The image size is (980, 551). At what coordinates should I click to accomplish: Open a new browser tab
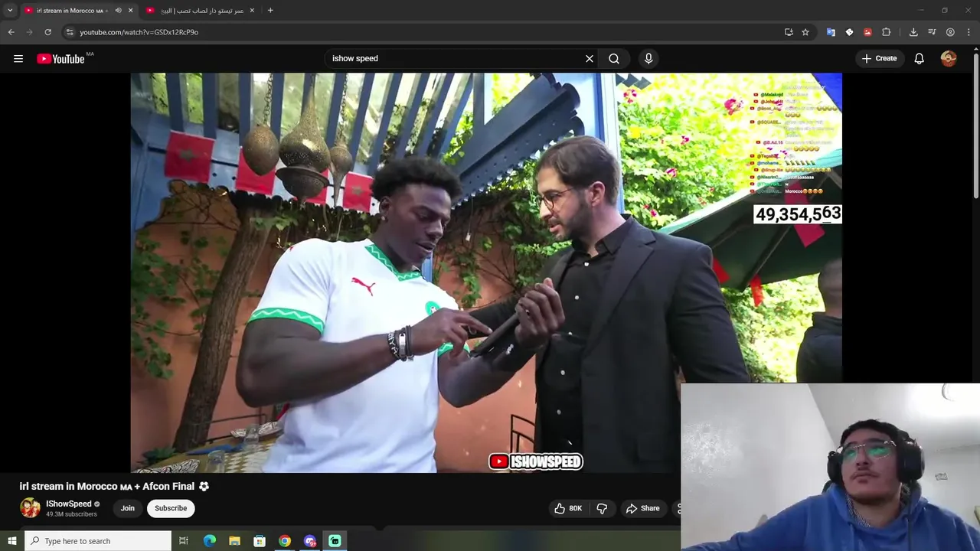pyautogui.click(x=270, y=10)
